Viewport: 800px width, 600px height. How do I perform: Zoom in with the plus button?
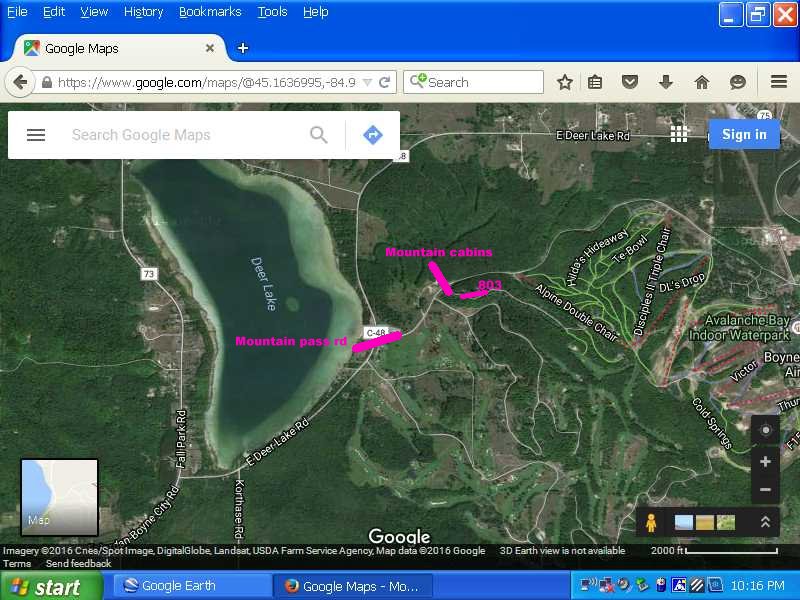(766, 462)
